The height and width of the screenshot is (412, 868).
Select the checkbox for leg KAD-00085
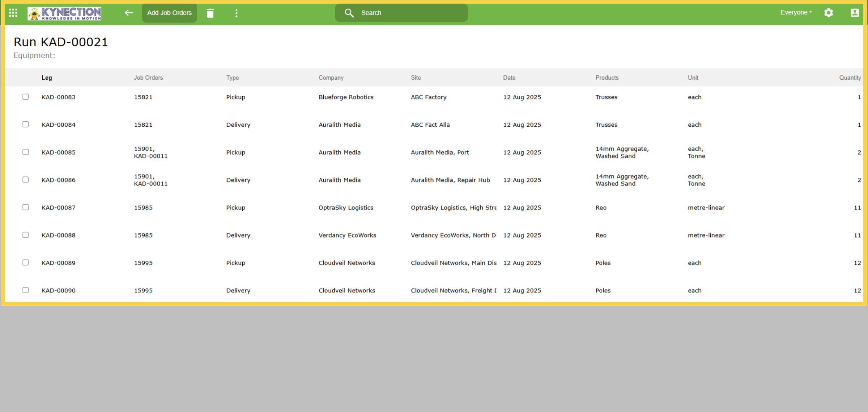[25, 152]
